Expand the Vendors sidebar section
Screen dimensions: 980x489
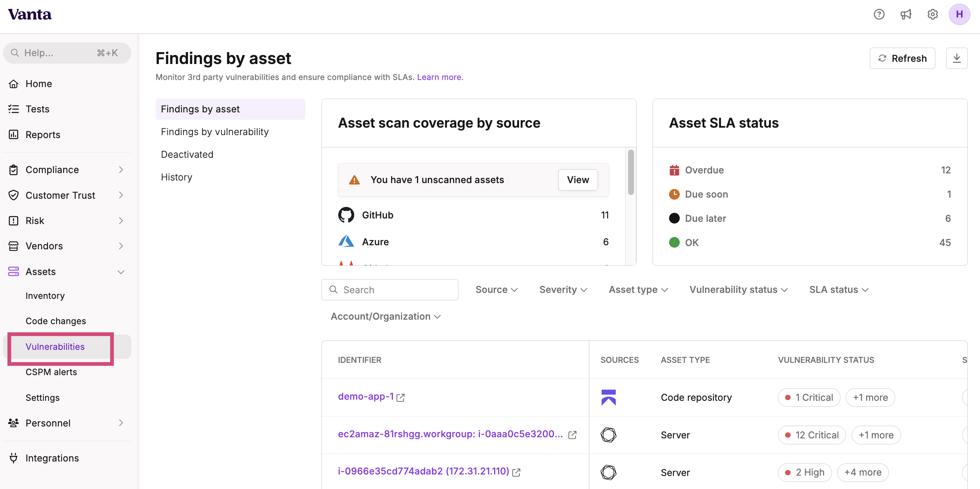point(121,246)
